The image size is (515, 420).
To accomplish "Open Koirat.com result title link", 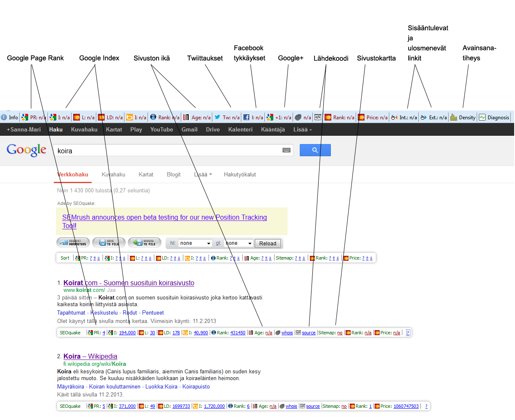I will 129,283.
